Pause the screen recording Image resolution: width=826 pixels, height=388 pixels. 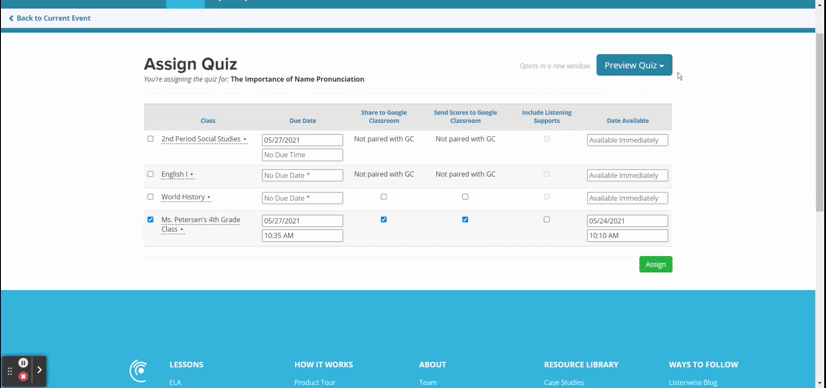point(23,362)
